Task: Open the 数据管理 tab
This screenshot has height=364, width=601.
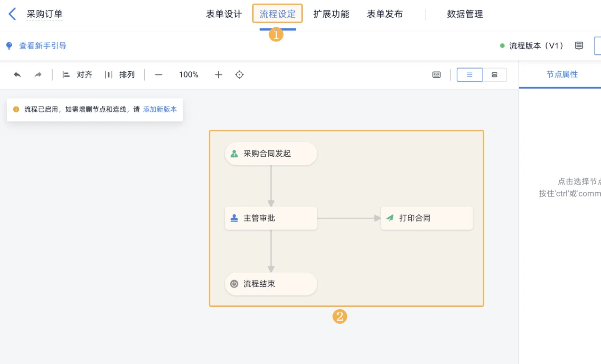Action: [x=465, y=14]
